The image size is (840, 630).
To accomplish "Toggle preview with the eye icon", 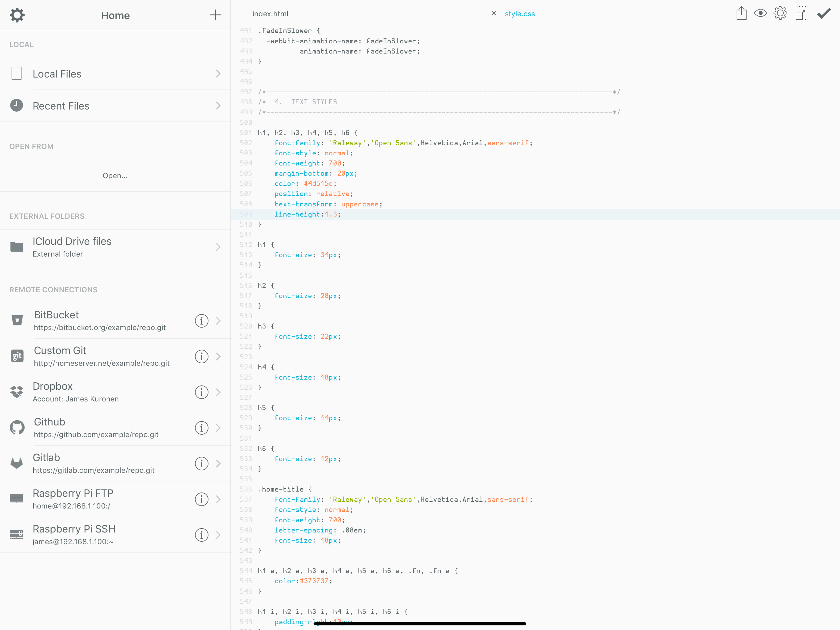I will (x=761, y=14).
